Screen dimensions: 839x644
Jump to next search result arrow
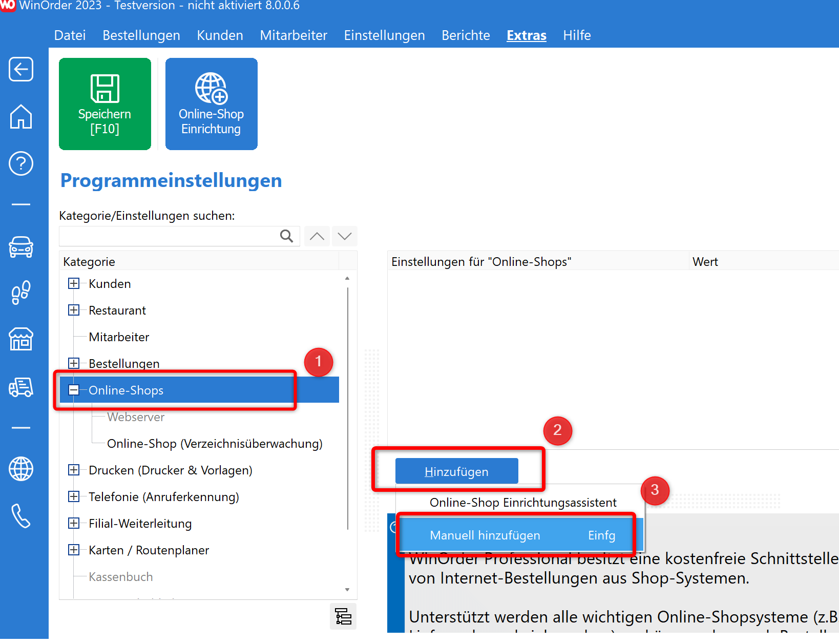tap(345, 236)
